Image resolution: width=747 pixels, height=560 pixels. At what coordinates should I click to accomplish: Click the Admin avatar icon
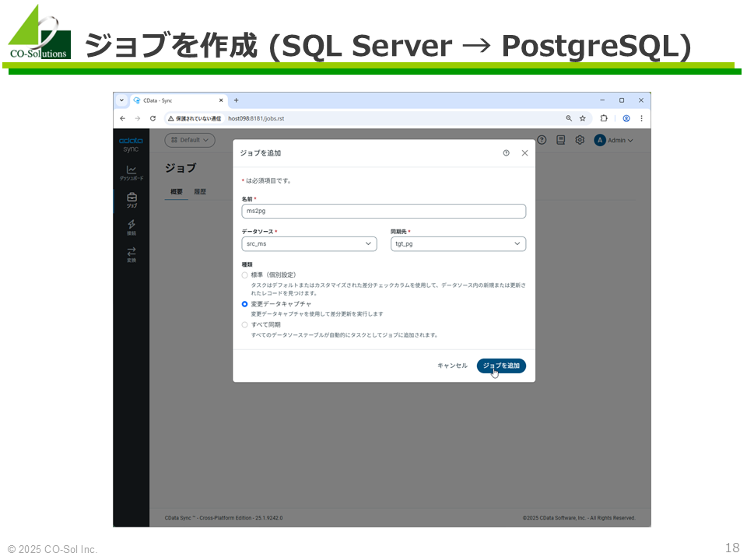pyautogui.click(x=600, y=140)
